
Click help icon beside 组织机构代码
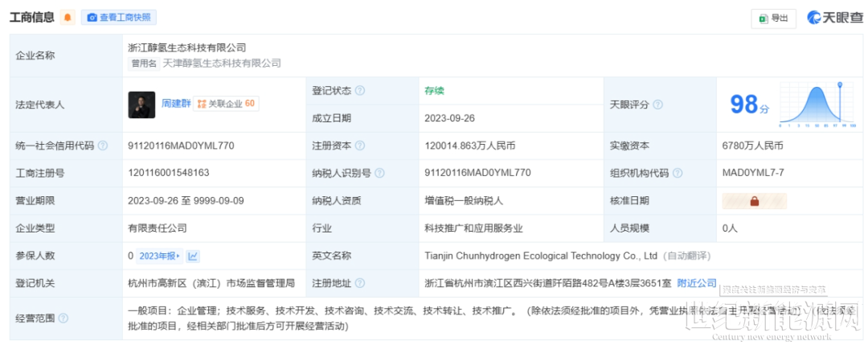(677, 173)
